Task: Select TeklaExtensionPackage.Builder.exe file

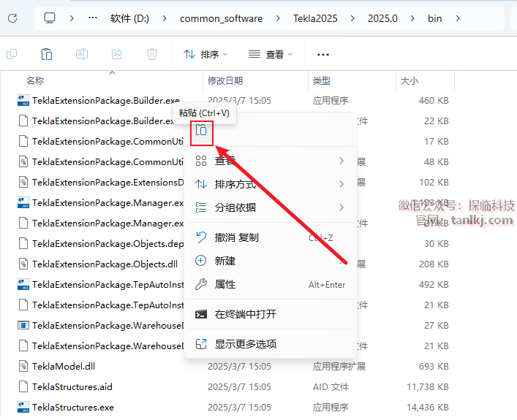Action: click(x=106, y=101)
